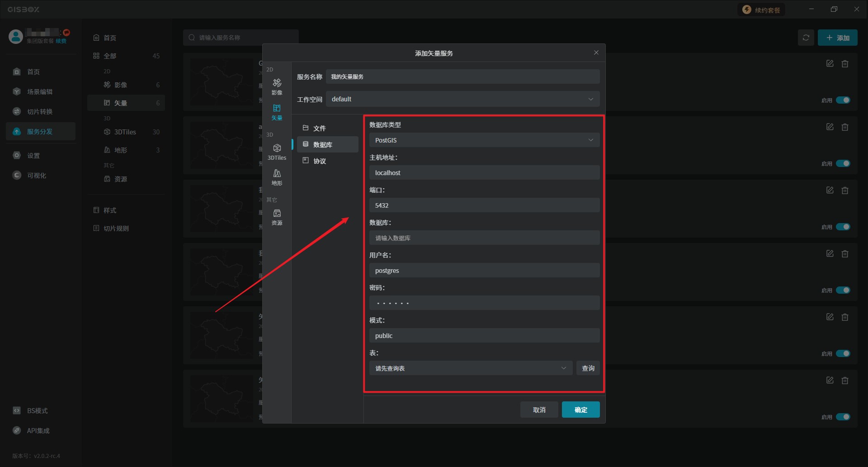Close the 添加矢量服务 dialog

(596, 53)
